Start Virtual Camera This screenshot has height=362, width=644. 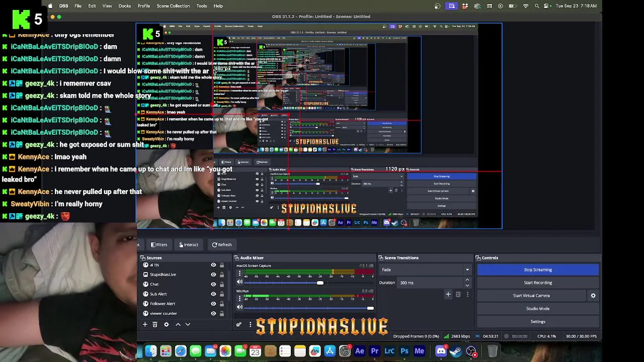pos(531,296)
